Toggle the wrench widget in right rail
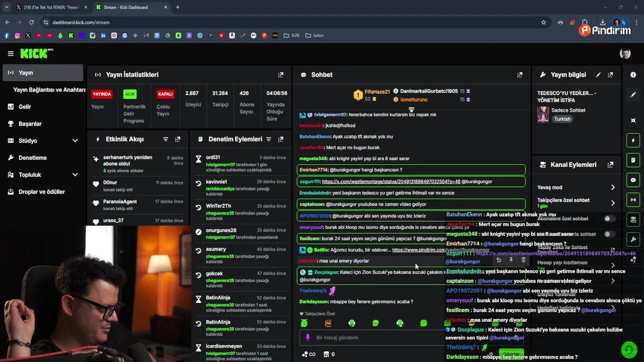 click(633, 239)
